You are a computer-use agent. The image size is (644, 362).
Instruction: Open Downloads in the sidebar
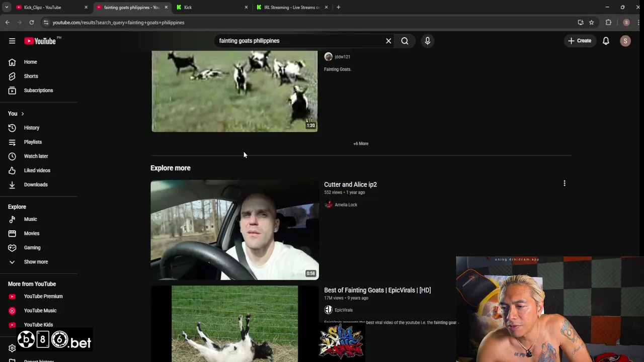[36, 185]
